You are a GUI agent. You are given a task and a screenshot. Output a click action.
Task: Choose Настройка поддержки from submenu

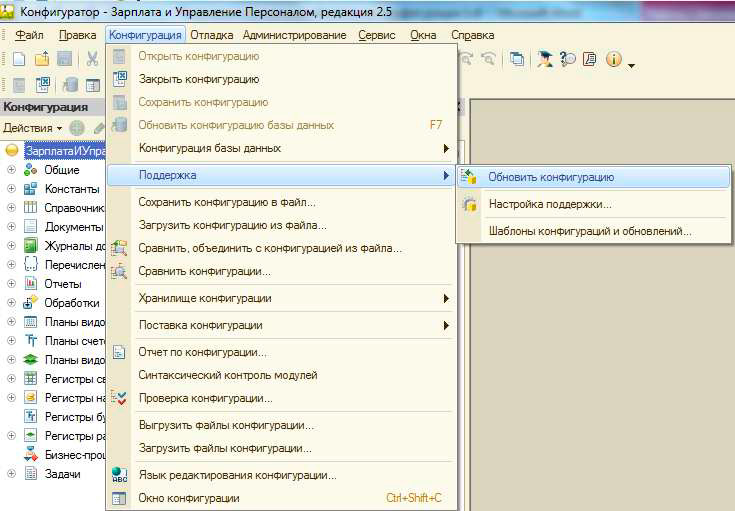click(x=549, y=204)
